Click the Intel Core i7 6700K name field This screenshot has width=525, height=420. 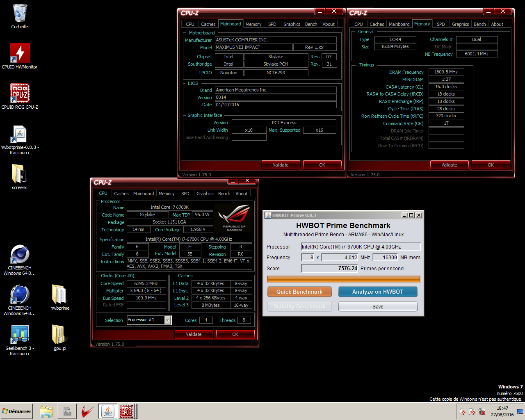[170, 207]
